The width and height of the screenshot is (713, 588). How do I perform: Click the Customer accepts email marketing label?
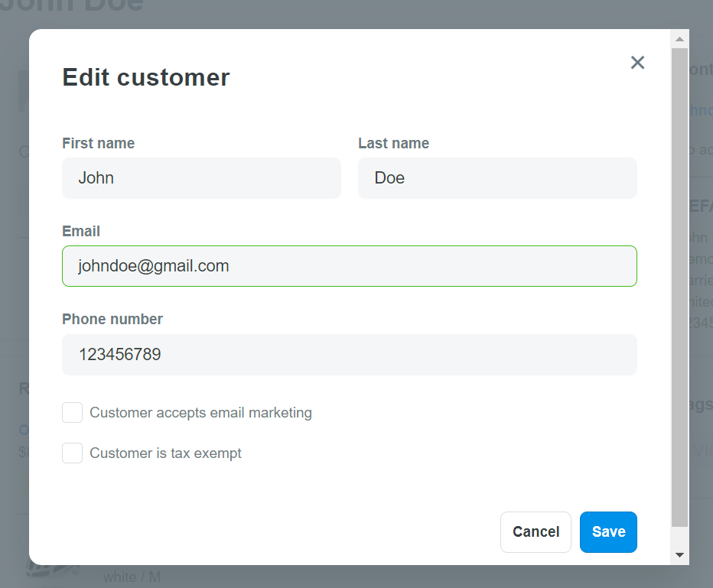(x=200, y=413)
